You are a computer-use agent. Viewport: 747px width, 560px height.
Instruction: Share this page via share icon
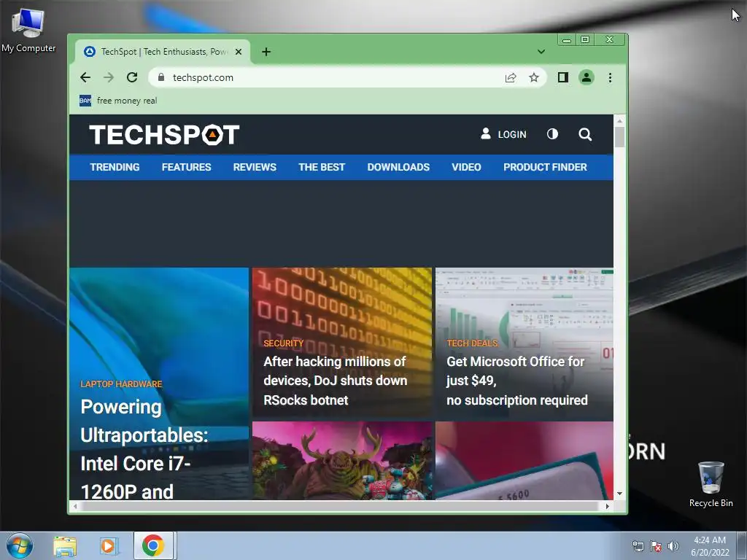coord(510,77)
